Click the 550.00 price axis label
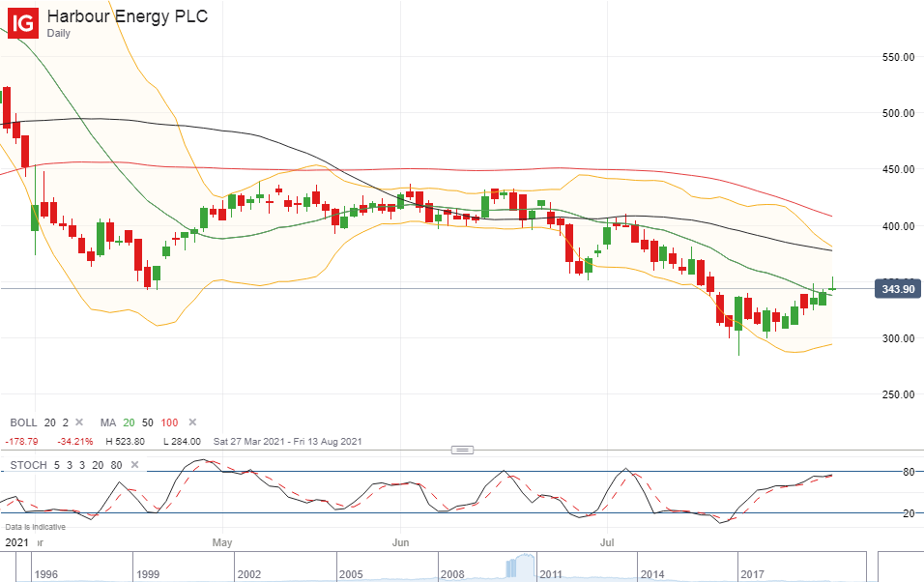Viewport: 924px width, 582px height. [x=898, y=58]
